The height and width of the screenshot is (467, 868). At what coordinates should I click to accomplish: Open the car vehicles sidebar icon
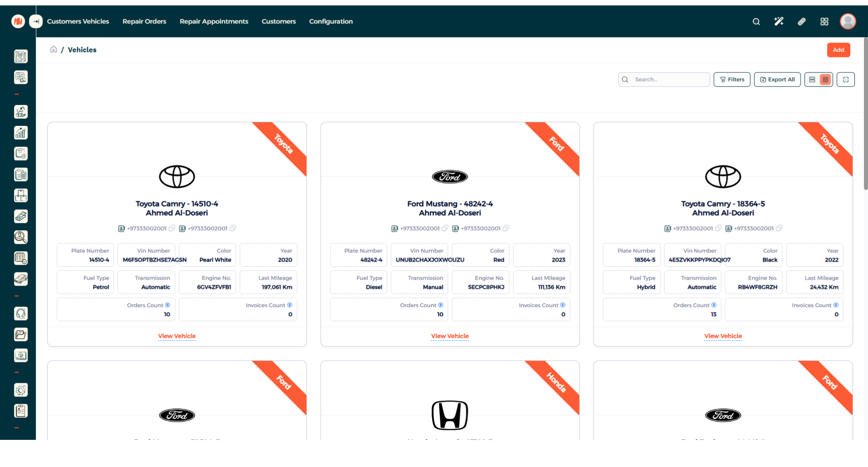pyautogui.click(x=21, y=279)
